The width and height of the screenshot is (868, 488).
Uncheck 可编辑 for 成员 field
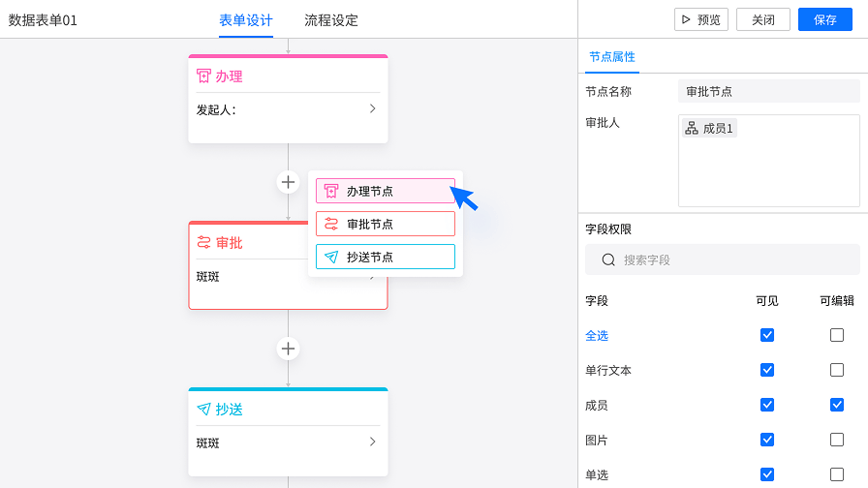click(837, 405)
